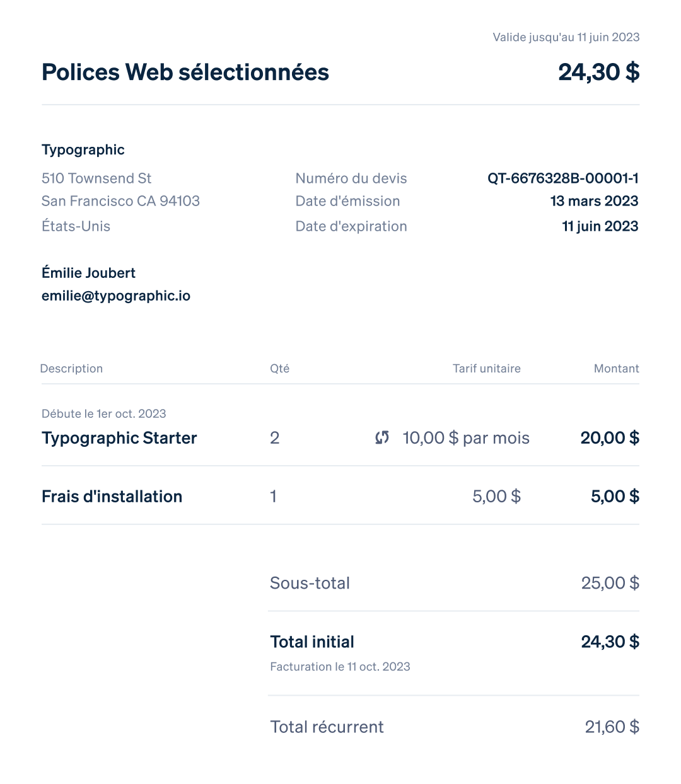Viewport: 681px width, 784px height.
Task: Select the Frais d'installation line item
Action: point(112,497)
